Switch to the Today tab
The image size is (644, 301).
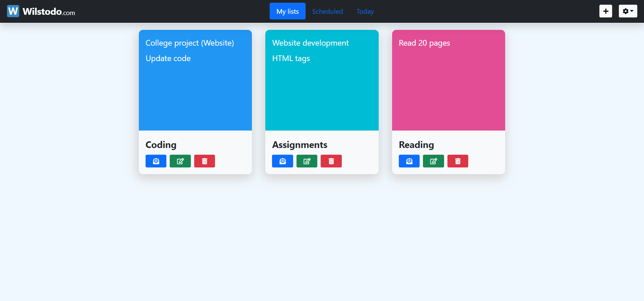pyautogui.click(x=365, y=11)
